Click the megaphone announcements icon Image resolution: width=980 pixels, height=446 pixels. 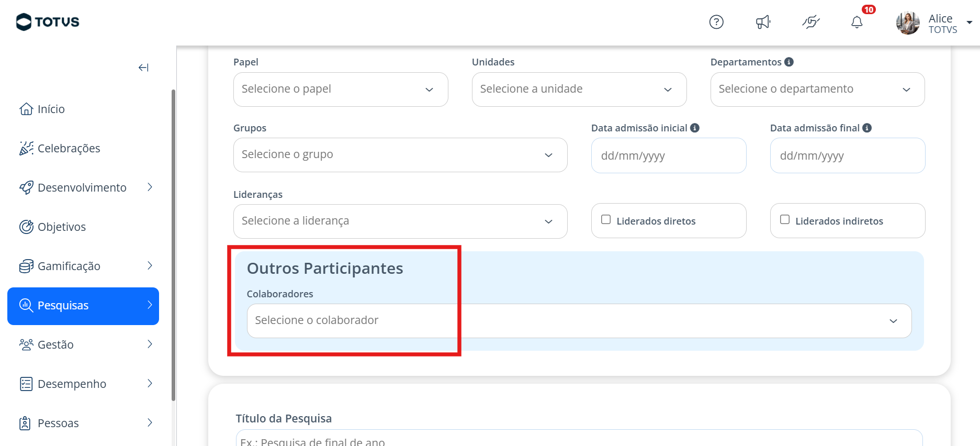coord(763,22)
